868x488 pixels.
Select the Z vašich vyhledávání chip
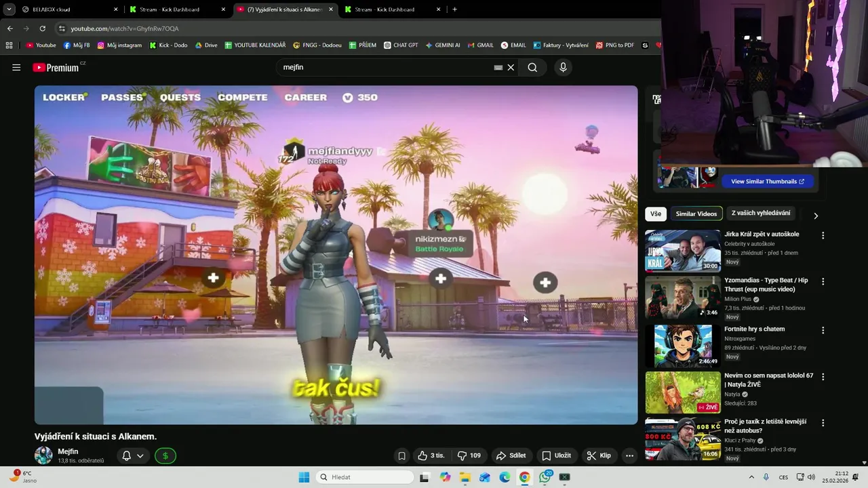tap(761, 213)
